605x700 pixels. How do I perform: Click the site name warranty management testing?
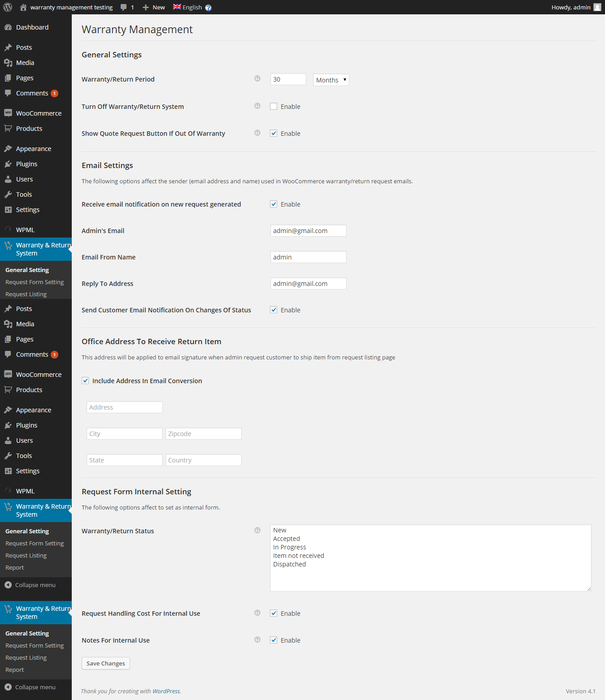coord(72,7)
